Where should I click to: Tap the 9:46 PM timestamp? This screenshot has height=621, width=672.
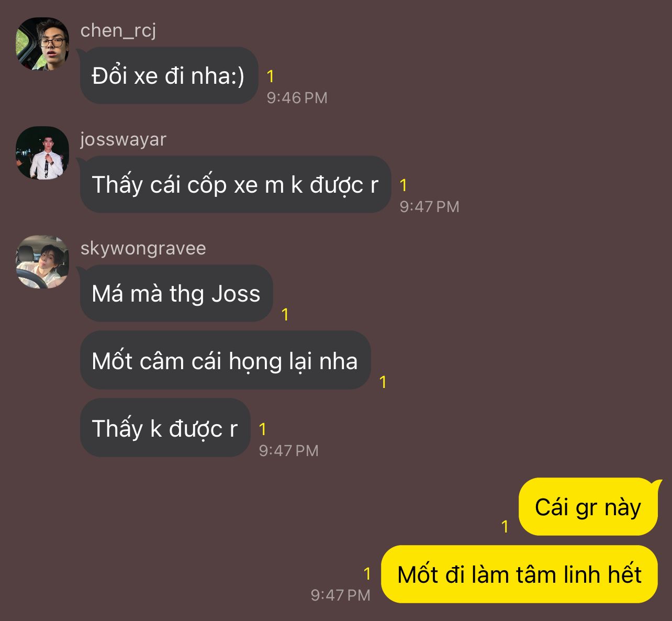[x=297, y=98]
